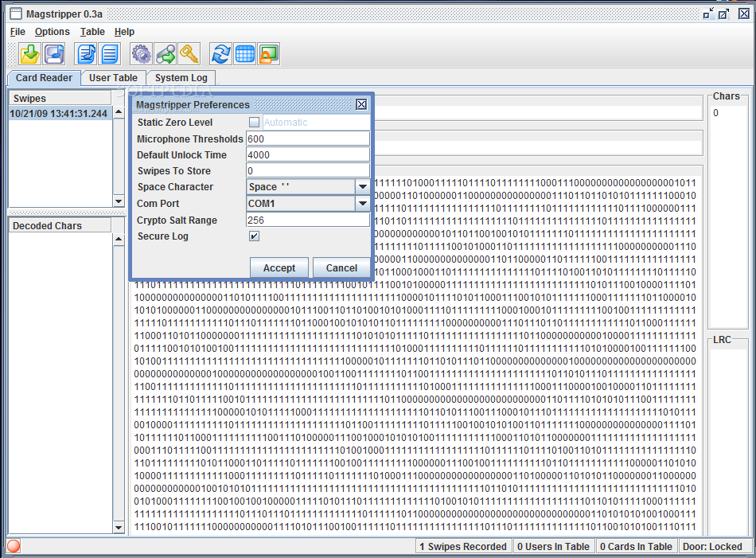Click the pin with green arrow icon
Screen dimensions: 756x558
(x=166, y=53)
